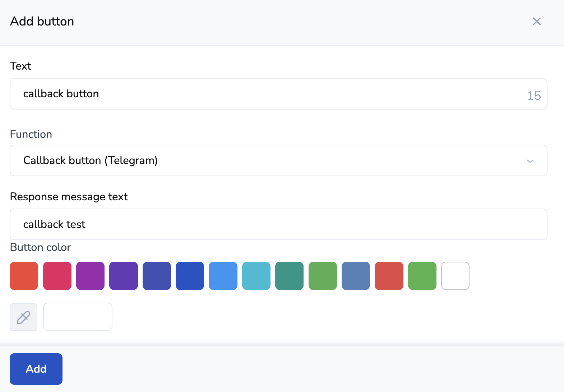The width and height of the screenshot is (564, 392).
Task: Choose the indigo swatch left of royal blue
Action: [157, 276]
